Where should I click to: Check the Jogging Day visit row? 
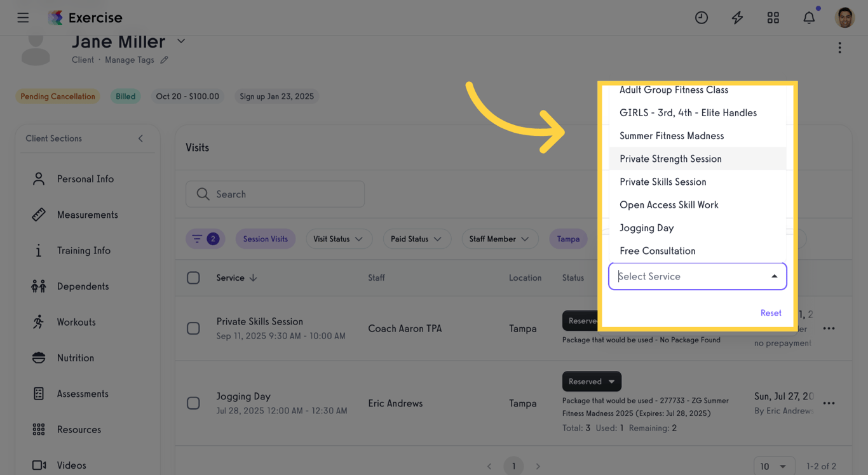(x=193, y=403)
